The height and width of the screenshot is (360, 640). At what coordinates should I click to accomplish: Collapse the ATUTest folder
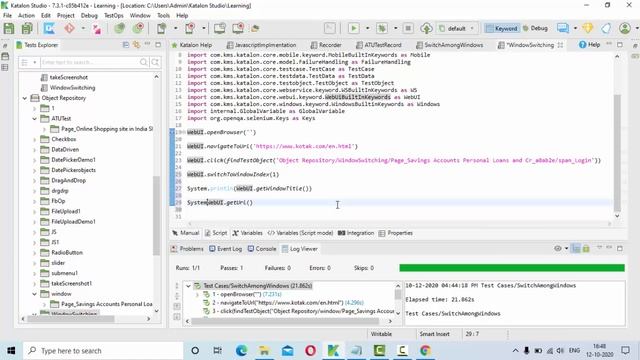click(x=35, y=119)
